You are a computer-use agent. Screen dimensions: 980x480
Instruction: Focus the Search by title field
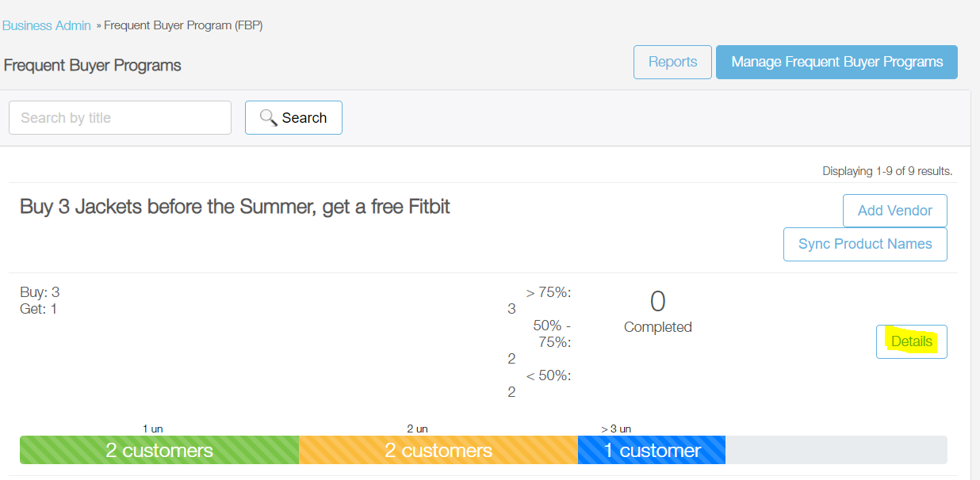(120, 117)
